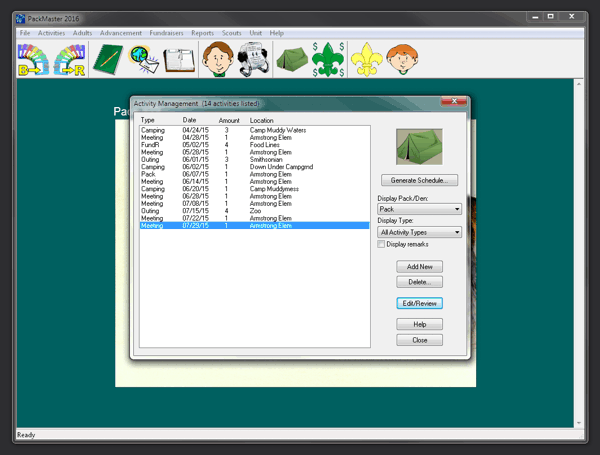Click the Delete button

pos(419,282)
